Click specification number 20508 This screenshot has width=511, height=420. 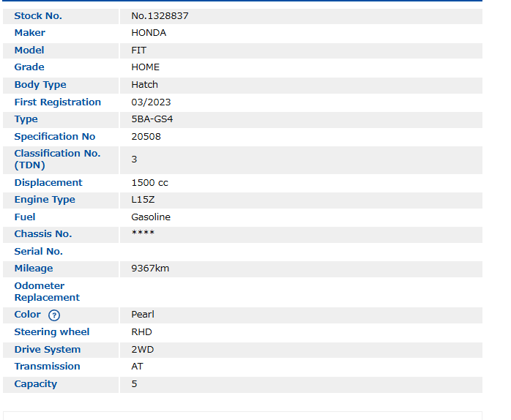(x=146, y=137)
